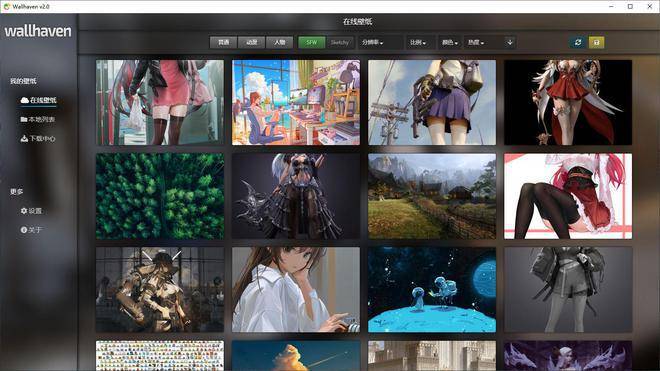Click the sort direction down-arrow icon
Image resolution: width=660 pixels, height=371 pixels.
[x=510, y=42]
